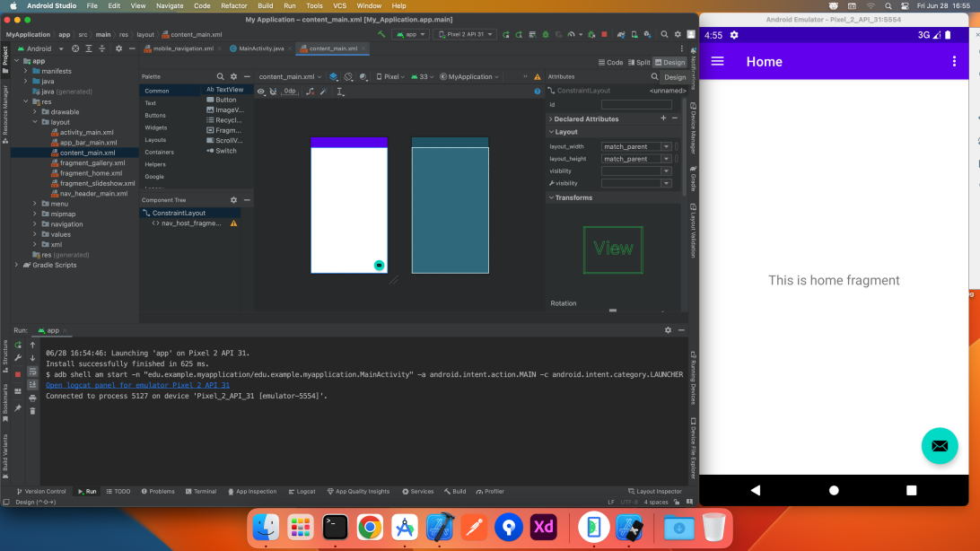980x551 pixels.
Task: Open logcat panel link for emulator
Action: coord(137,385)
